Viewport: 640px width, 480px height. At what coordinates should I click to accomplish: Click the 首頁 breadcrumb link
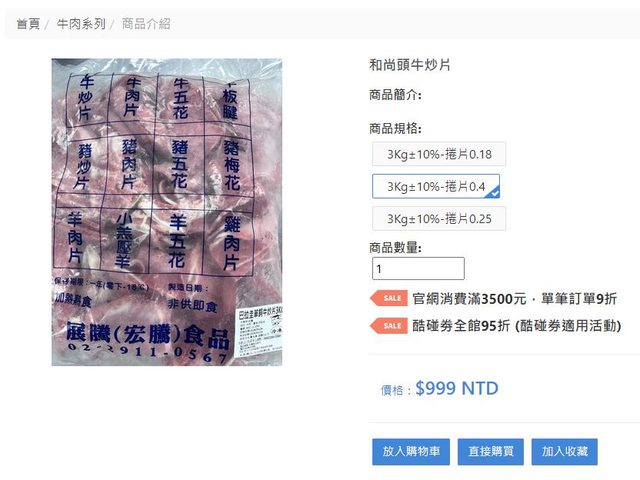pos(28,24)
